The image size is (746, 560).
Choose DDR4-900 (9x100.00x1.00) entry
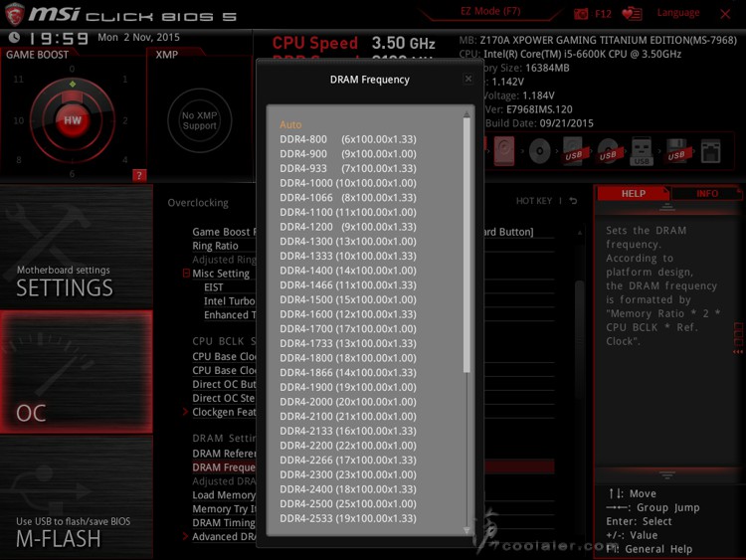tap(348, 154)
